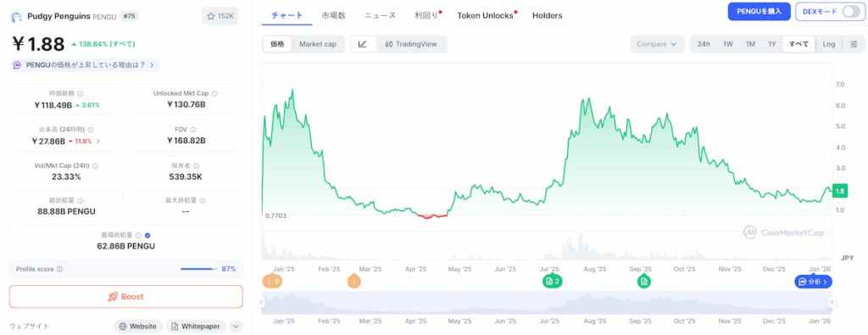Click the globe icon on the Website chip
Viewport: 868px width, 335px height.
coord(123,327)
